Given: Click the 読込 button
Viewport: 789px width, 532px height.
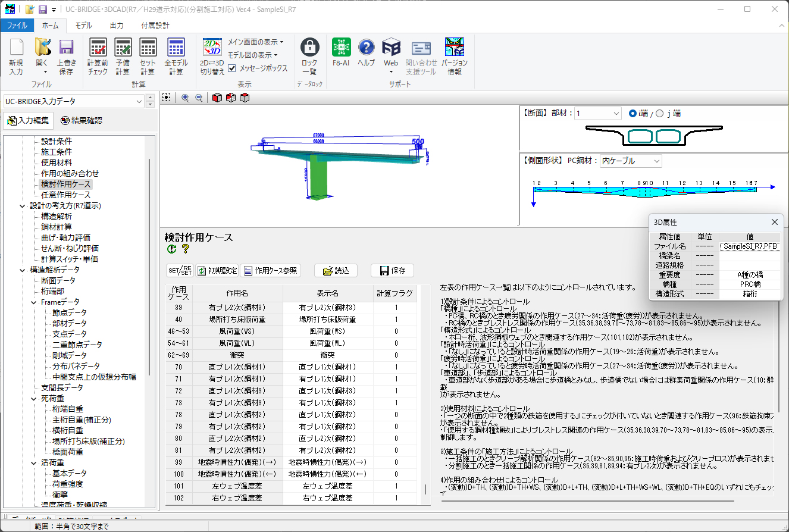Looking at the screenshot, I should click(336, 270).
